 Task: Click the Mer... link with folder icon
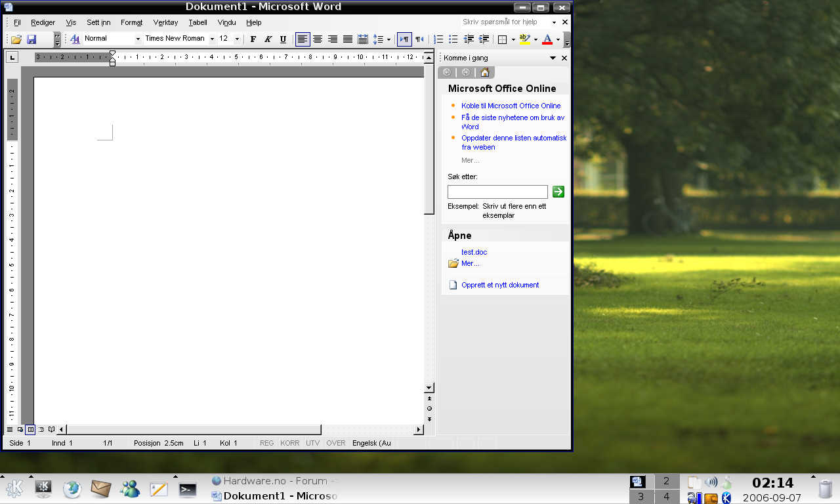coord(471,263)
